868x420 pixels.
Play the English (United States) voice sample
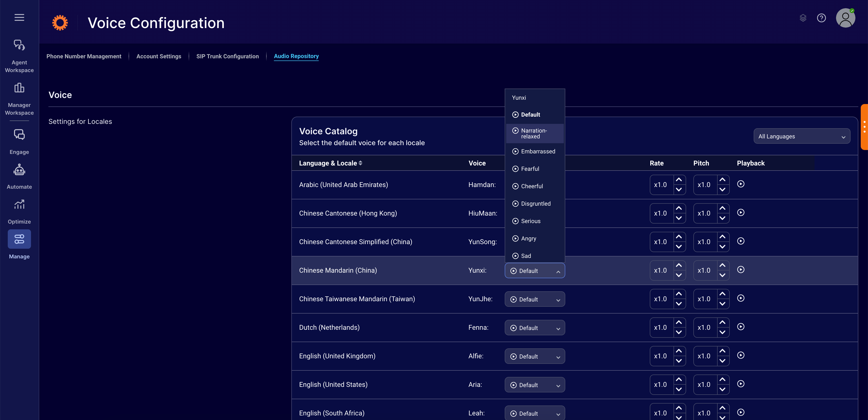point(741,384)
